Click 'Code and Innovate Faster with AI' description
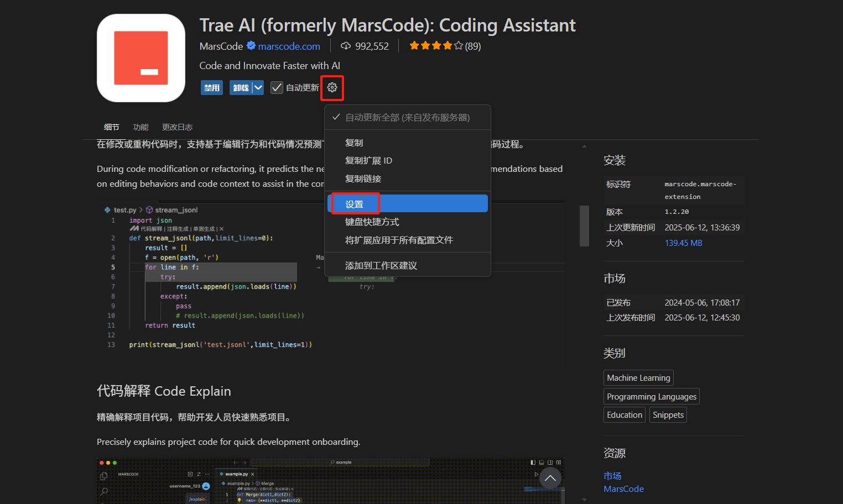 pos(269,66)
